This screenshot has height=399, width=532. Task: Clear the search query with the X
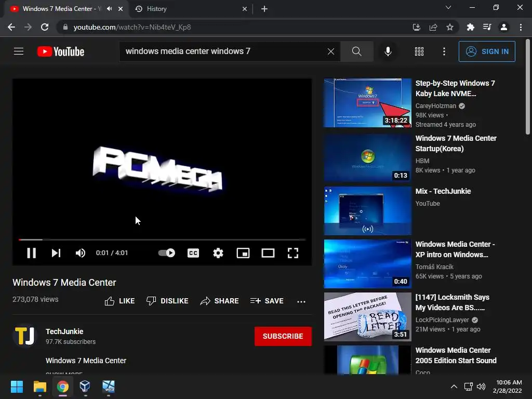(331, 51)
